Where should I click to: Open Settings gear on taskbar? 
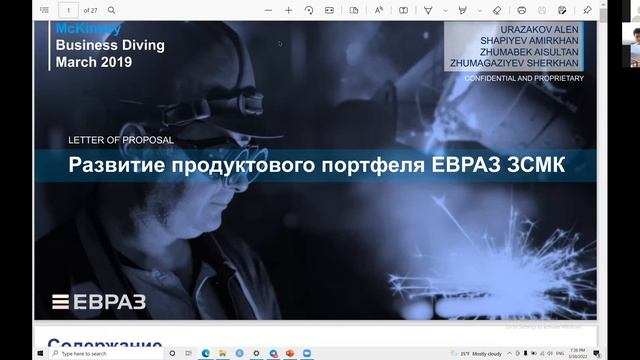(x=256, y=353)
